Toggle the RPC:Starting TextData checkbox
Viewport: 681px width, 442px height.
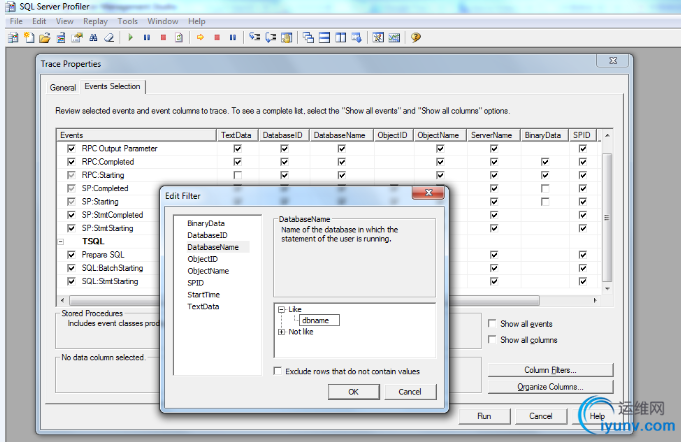[x=237, y=175]
